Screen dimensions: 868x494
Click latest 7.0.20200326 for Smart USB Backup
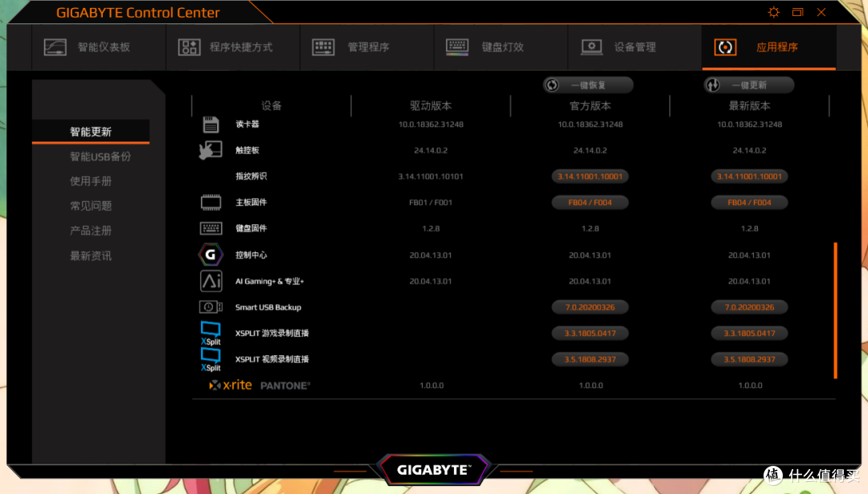[x=750, y=307]
